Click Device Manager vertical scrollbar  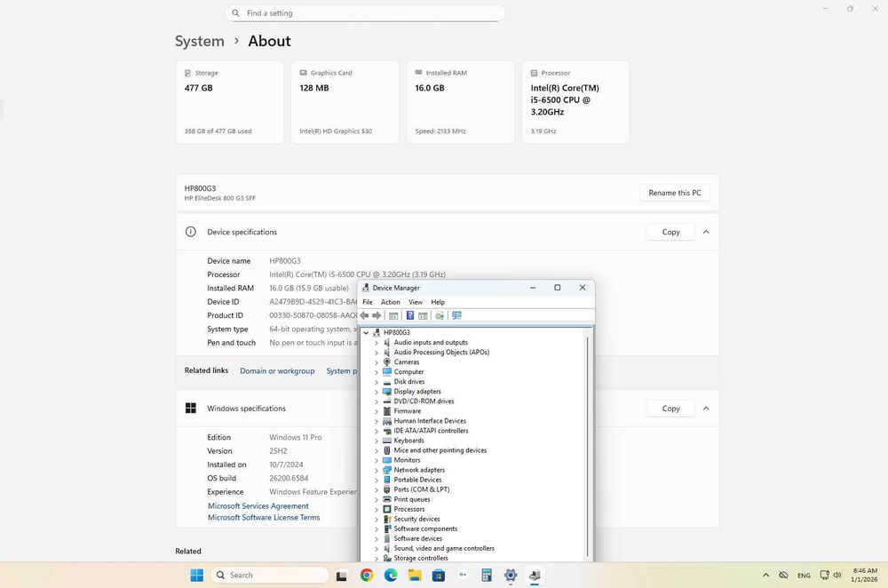click(x=587, y=447)
